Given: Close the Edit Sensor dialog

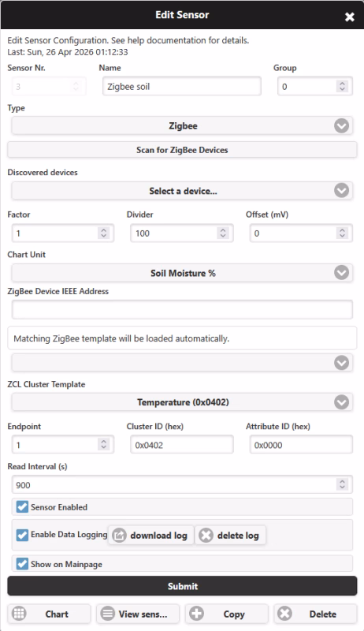Looking at the screenshot, I should point(350,17).
